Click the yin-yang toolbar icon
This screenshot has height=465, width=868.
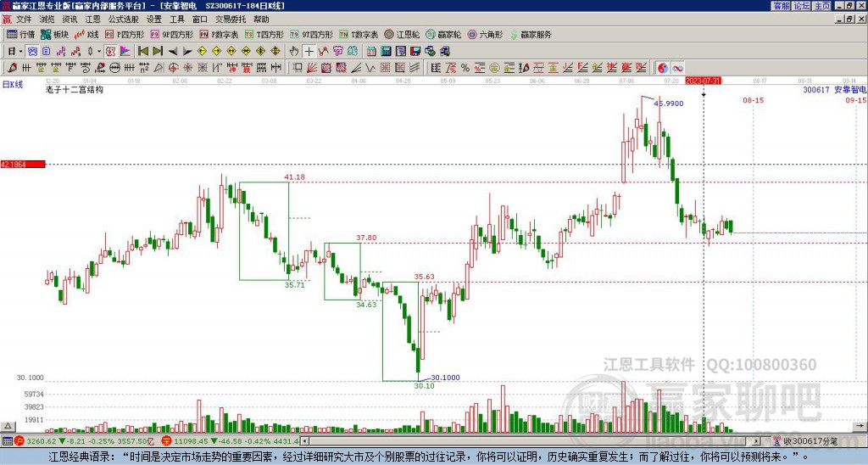pos(663,68)
